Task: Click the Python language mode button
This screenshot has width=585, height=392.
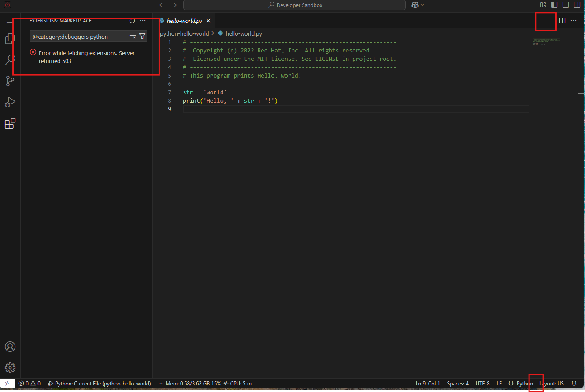Action: [524, 384]
